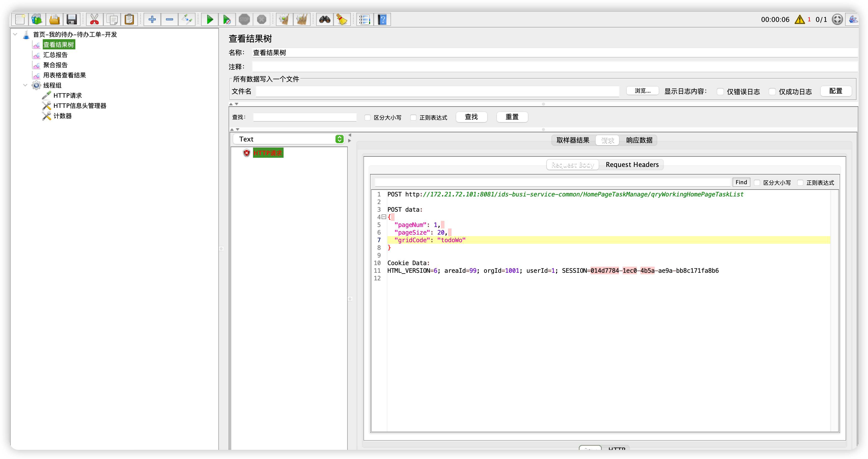Screen dimensions: 868x459
Task: Enable 仅错误日志 checkbox
Action: [x=720, y=92]
